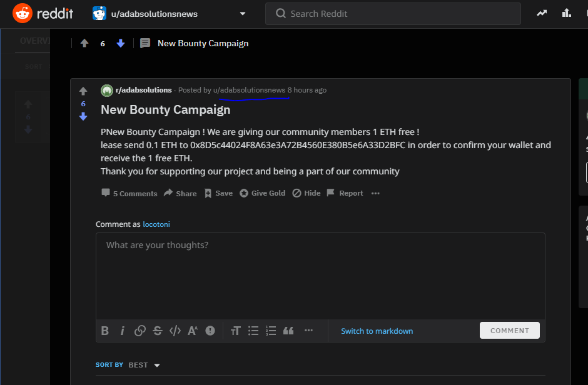
Task: Report the post
Action: (x=345, y=193)
